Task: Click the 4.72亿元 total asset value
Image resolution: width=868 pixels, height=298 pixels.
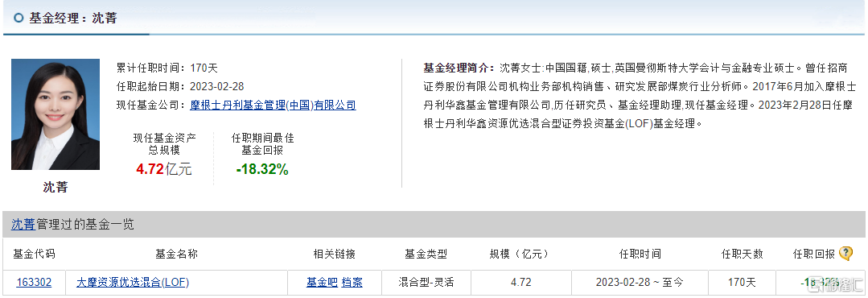Action: [x=164, y=169]
